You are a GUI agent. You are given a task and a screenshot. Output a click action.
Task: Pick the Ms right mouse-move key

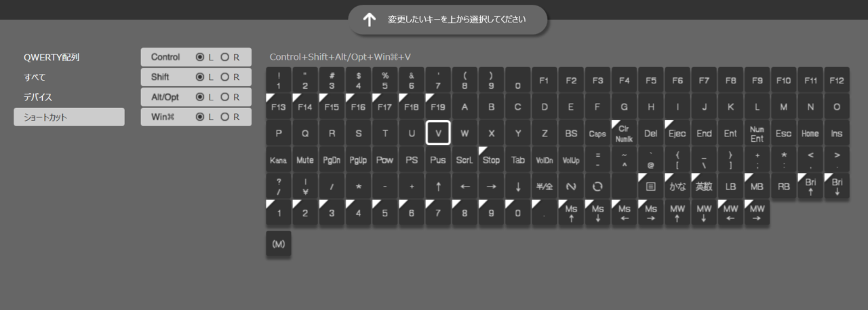[650, 213]
